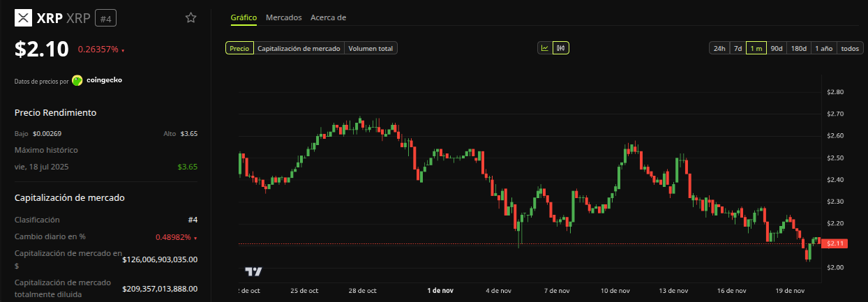Image resolution: width=868 pixels, height=302 pixels.
Task: Click the Máximo histórico label
Action: 46,150
